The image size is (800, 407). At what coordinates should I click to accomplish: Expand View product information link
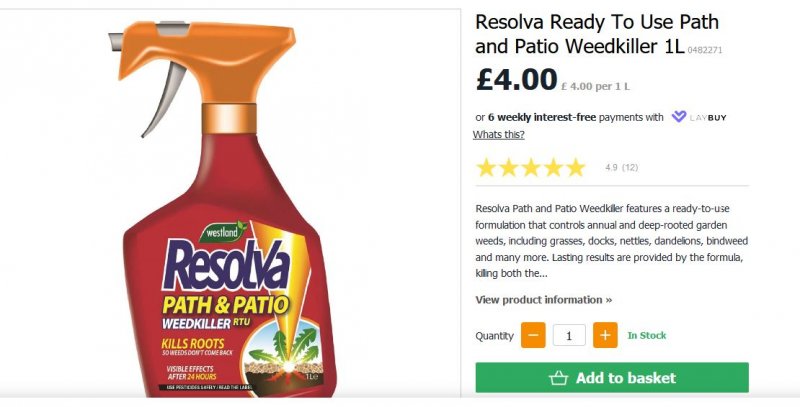click(x=543, y=300)
